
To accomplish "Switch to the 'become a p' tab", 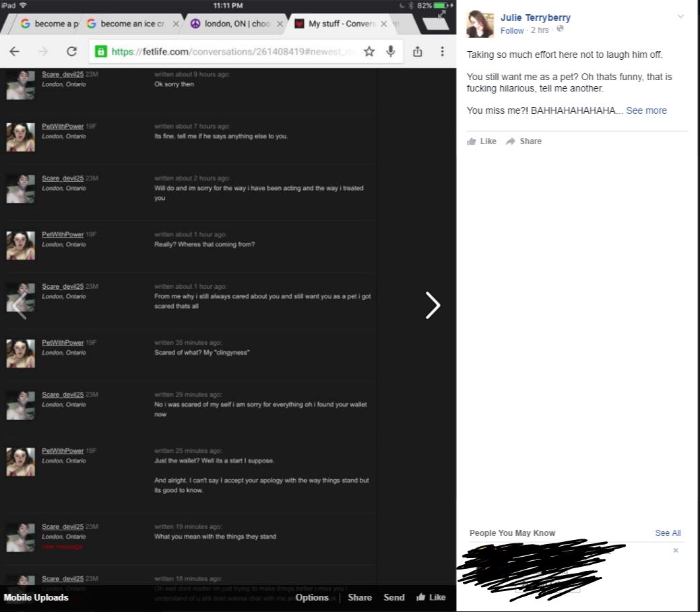I will (x=50, y=24).
